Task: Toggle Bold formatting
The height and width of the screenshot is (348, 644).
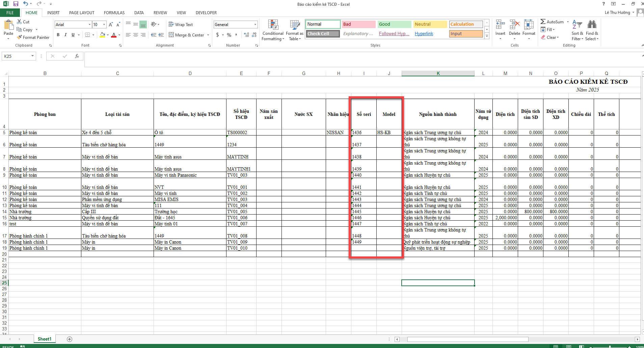Action: [x=58, y=35]
